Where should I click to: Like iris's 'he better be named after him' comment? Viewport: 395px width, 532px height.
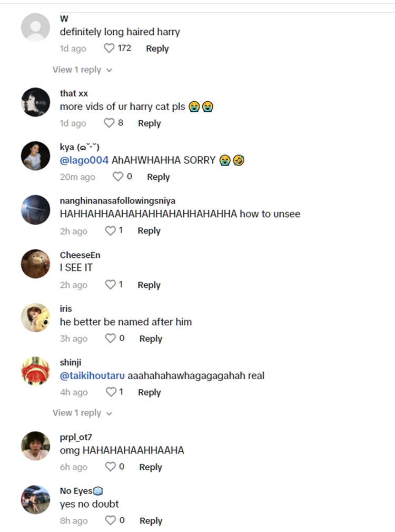coord(111,338)
